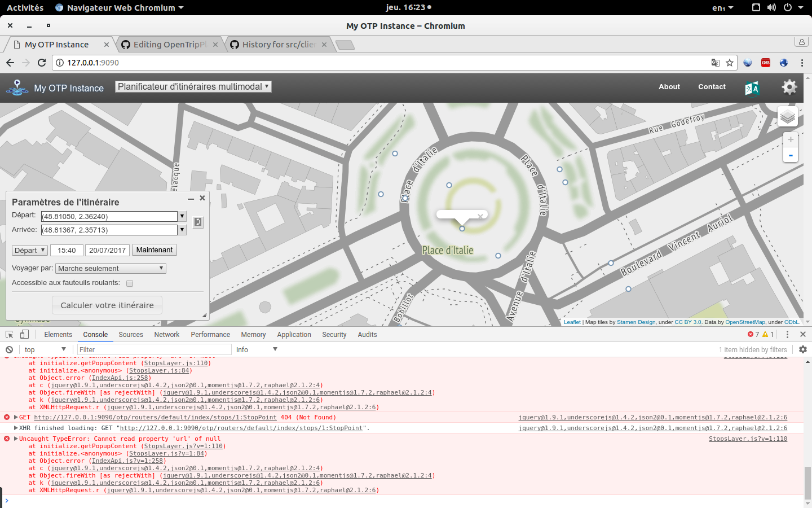Open the Départ/arrival time mode dropdown
The image size is (812, 508).
tap(30, 250)
